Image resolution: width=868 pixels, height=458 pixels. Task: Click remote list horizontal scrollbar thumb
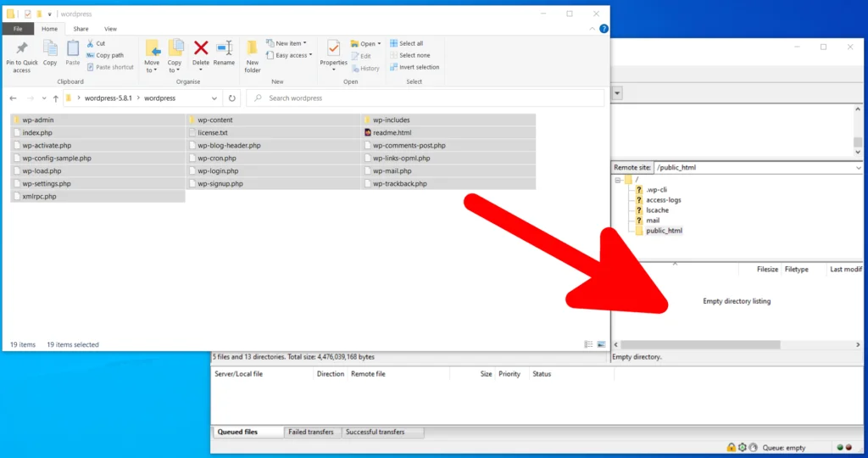tap(700, 344)
